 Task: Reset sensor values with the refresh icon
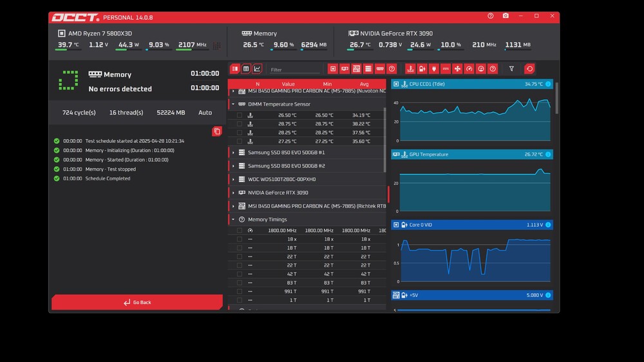click(x=529, y=69)
